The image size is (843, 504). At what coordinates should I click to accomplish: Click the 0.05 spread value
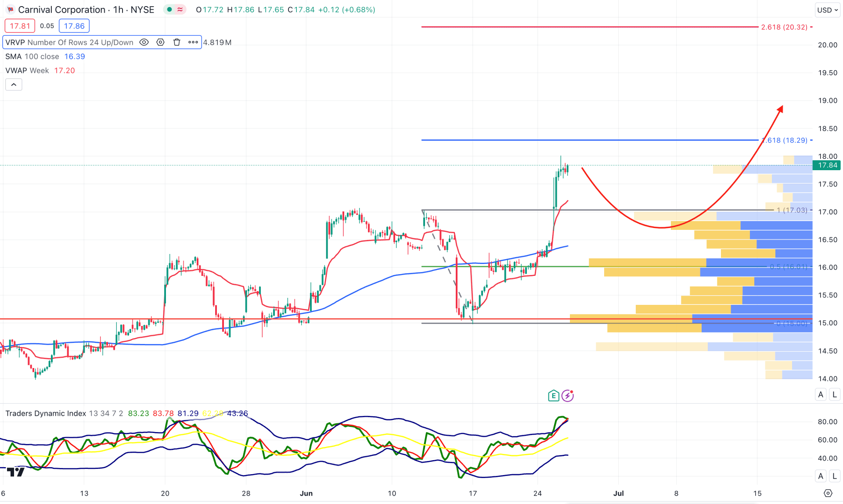tap(47, 26)
